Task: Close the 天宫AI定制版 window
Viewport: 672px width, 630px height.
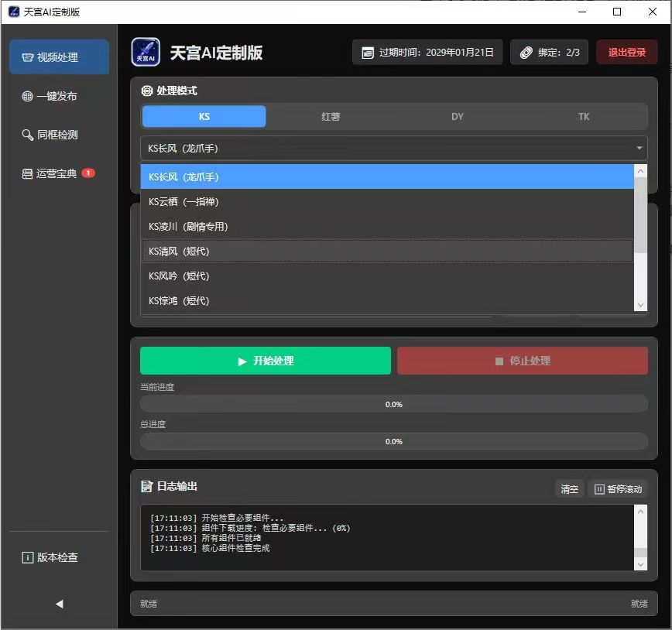Action: click(653, 12)
